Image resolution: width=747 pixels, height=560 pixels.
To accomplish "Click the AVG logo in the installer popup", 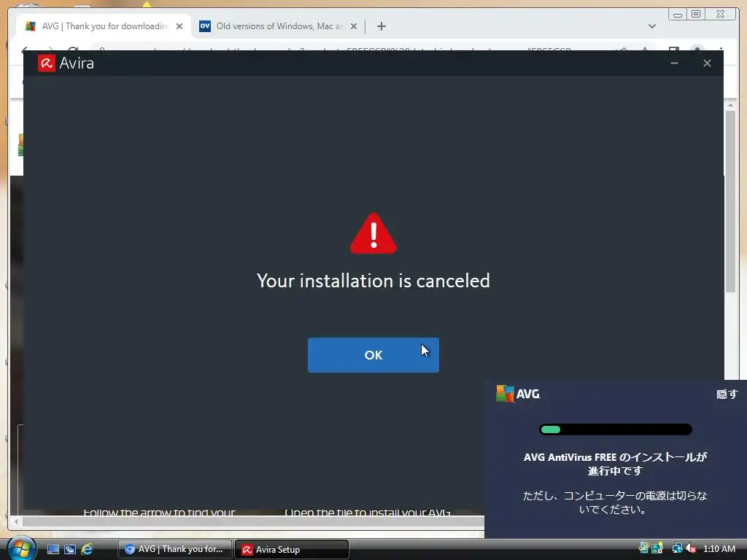I will (519, 394).
